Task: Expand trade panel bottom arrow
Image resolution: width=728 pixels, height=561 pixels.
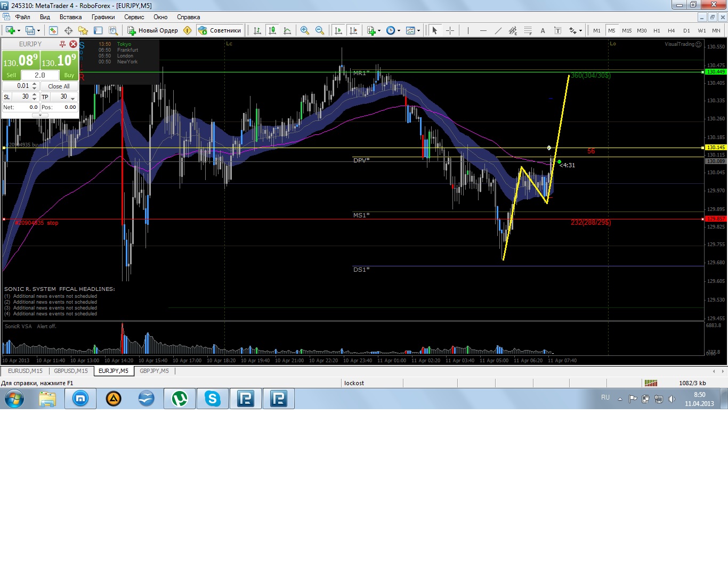Action: pyautogui.click(x=40, y=115)
